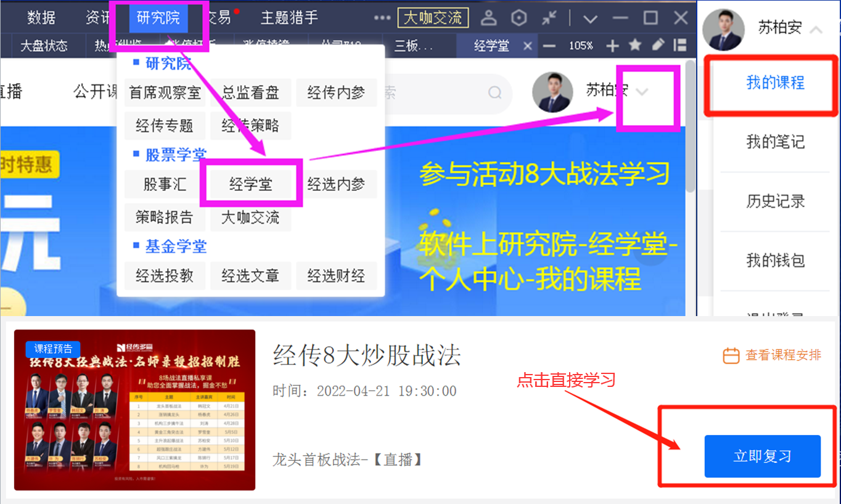Click the avatar in user menu panel

[723, 30]
